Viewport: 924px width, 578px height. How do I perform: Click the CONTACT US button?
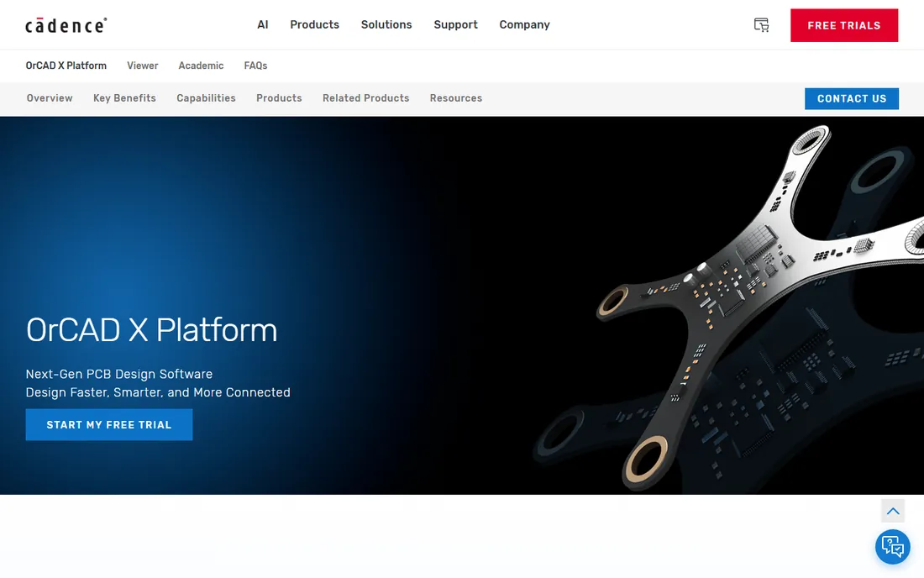852,98
